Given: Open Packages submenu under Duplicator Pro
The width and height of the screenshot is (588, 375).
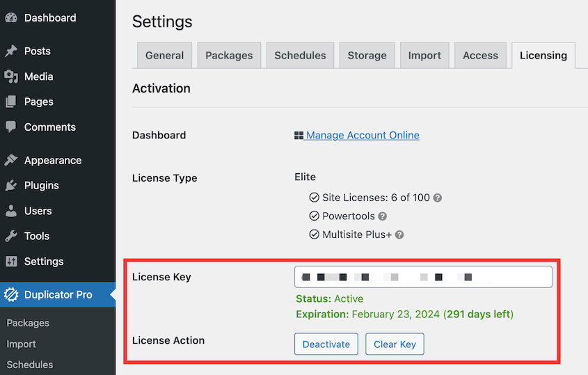Looking at the screenshot, I should [x=28, y=323].
